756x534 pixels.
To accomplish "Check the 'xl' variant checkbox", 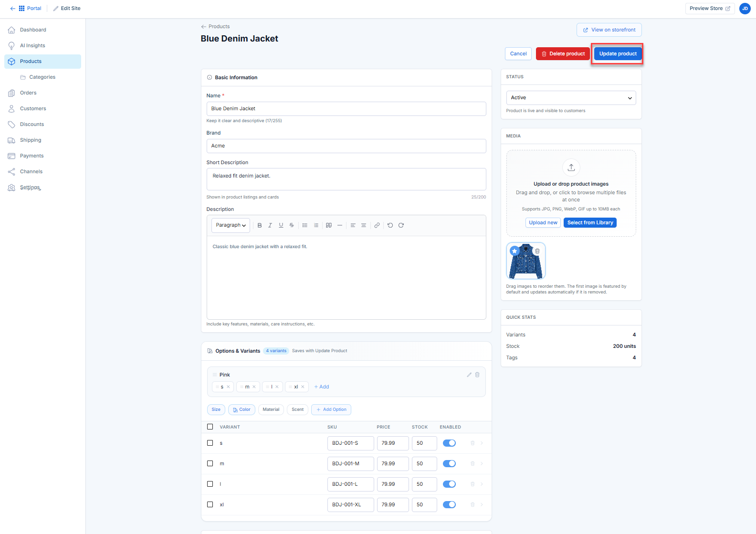I will tap(210, 504).
